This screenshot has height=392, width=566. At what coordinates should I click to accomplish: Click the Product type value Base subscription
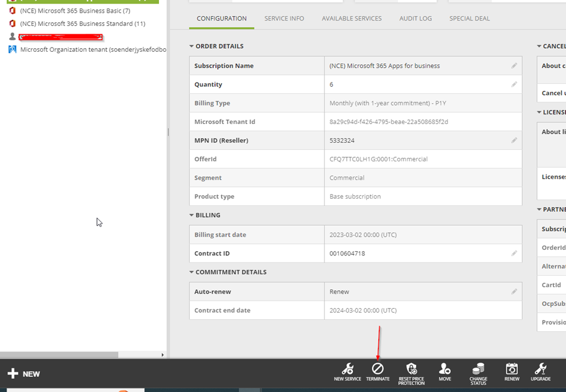pos(355,196)
